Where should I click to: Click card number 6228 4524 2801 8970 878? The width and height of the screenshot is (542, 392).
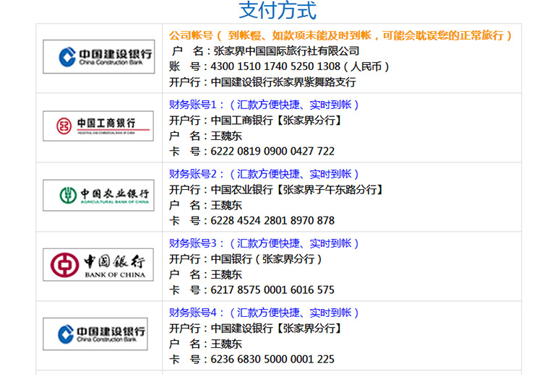[272, 221]
